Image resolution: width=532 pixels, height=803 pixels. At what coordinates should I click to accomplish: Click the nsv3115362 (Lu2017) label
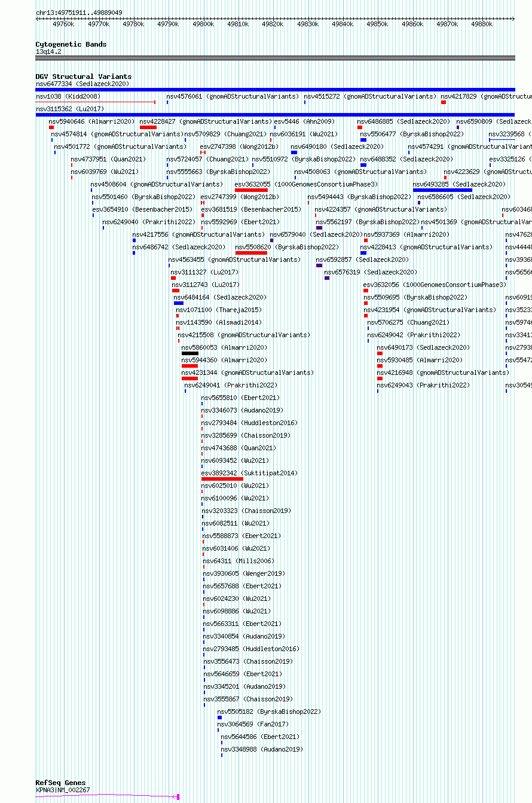[x=70, y=109]
